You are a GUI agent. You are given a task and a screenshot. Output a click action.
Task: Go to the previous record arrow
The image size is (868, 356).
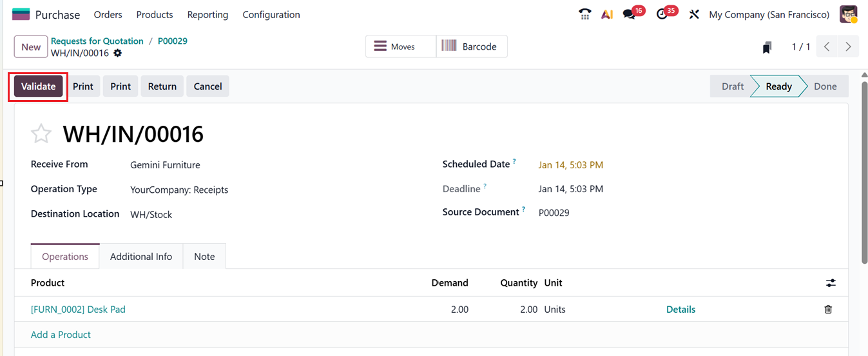827,46
